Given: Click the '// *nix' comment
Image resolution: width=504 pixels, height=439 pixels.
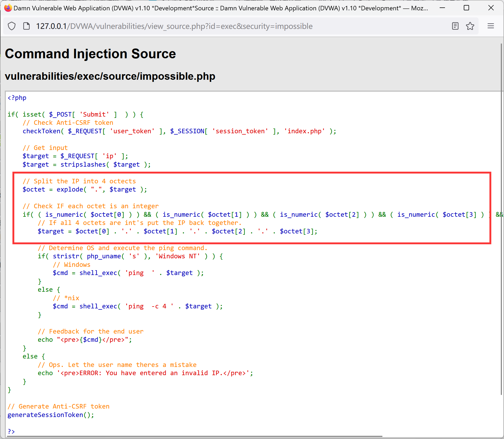Looking at the screenshot, I should (66, 298).
